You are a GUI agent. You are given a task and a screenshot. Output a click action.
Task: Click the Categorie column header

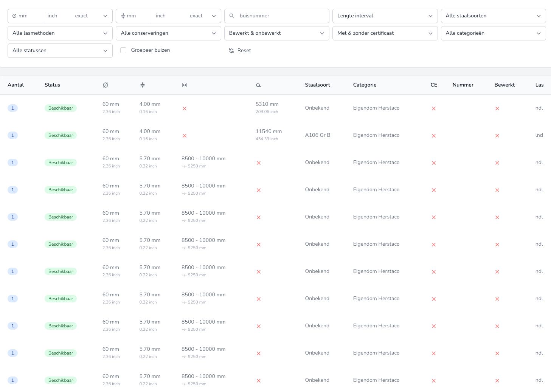pyautogui.click(x=365, y=85)
